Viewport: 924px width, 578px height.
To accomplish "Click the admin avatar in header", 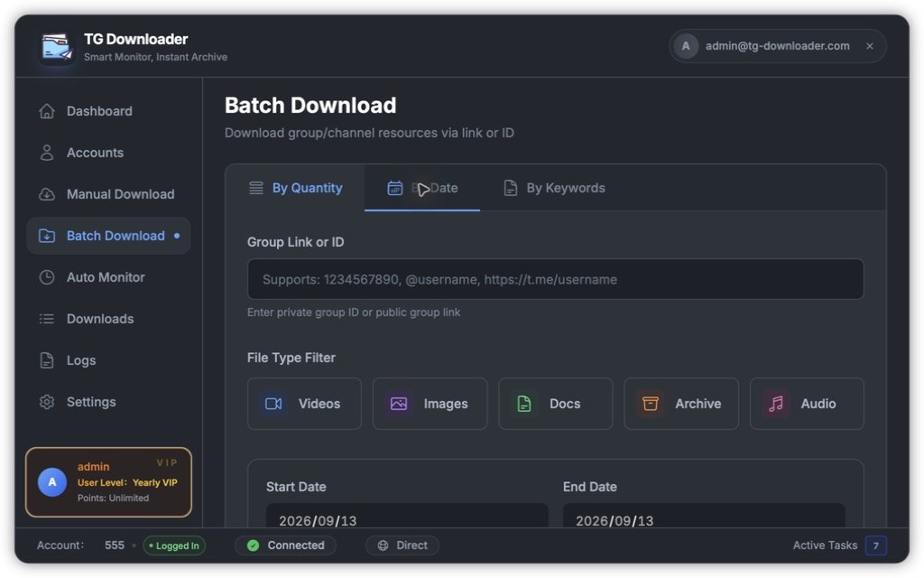I will 686,46.
